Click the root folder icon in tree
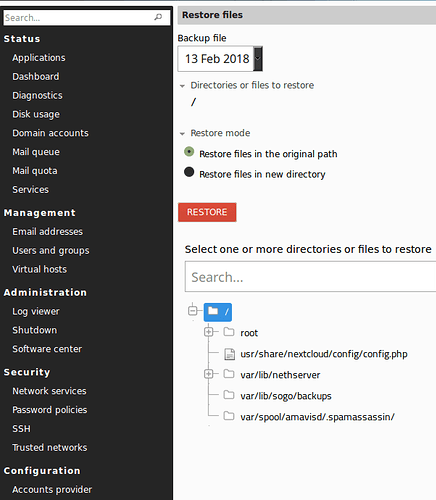 pyautogui.click(x=229, y=332)
